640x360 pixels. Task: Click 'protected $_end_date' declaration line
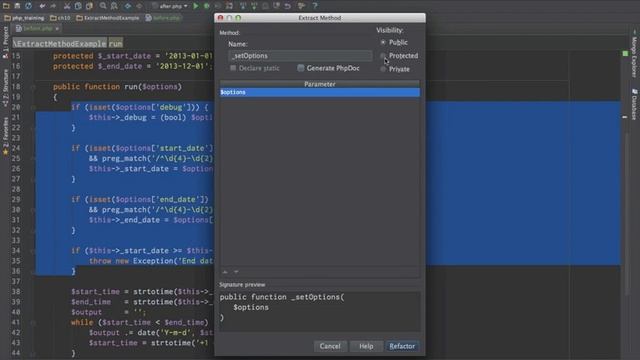pos(133,66)
